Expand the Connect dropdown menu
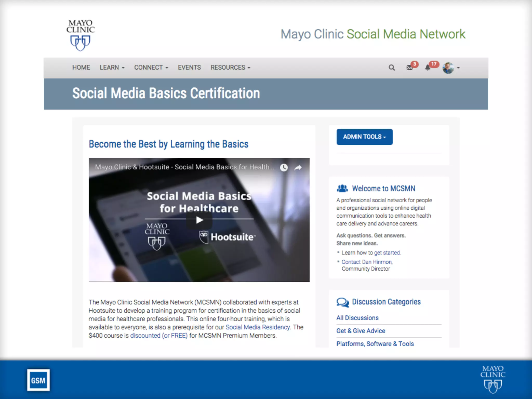The width and height of the screenshot is (532, 399). (151, 68)
